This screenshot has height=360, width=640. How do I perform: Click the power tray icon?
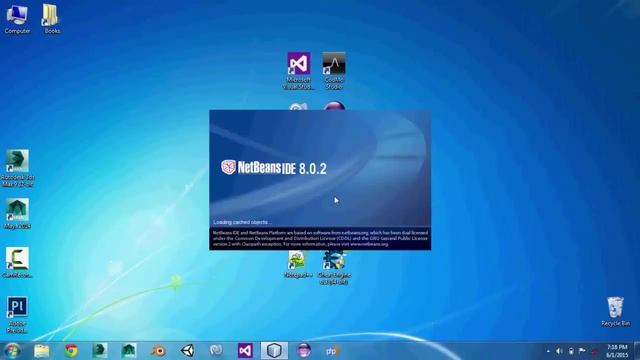point(571,351)
